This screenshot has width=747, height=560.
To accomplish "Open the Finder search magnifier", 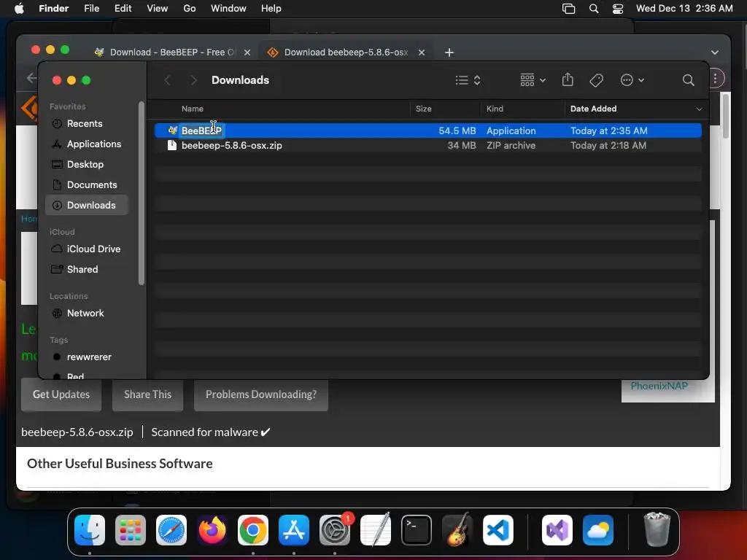I will 688,80.
